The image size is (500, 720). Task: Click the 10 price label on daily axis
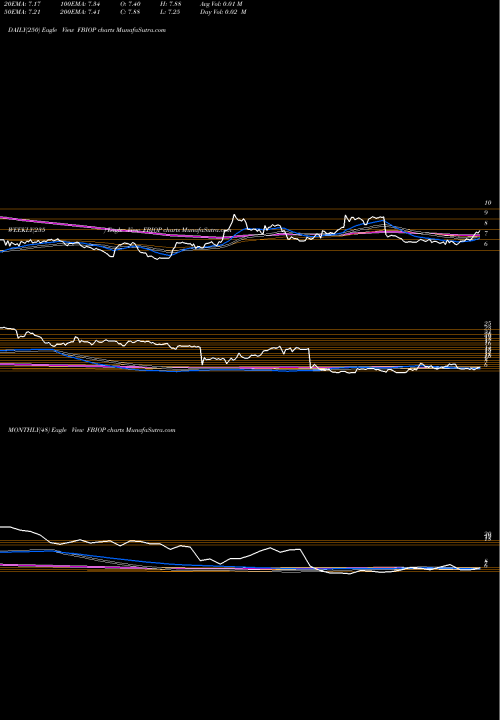point(488,202)
